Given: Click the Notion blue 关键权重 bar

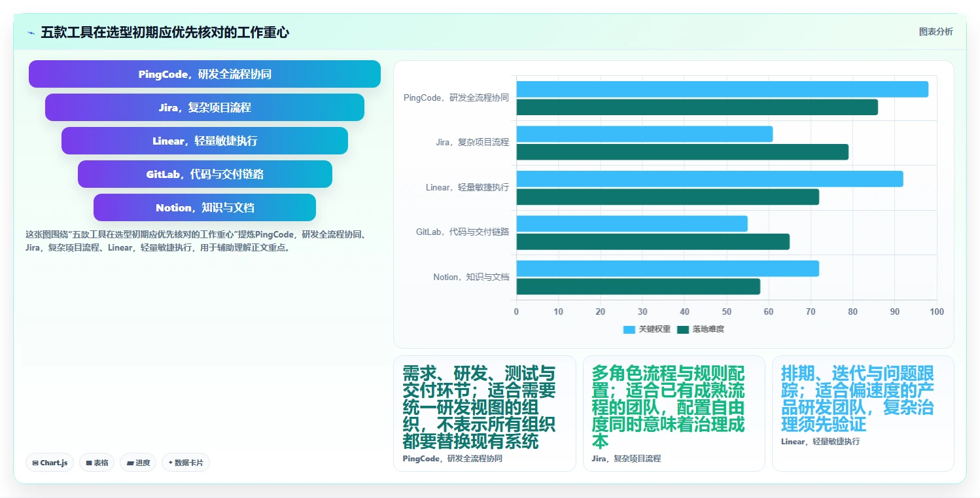Looking at the screenshot, I should coord(668,268).
